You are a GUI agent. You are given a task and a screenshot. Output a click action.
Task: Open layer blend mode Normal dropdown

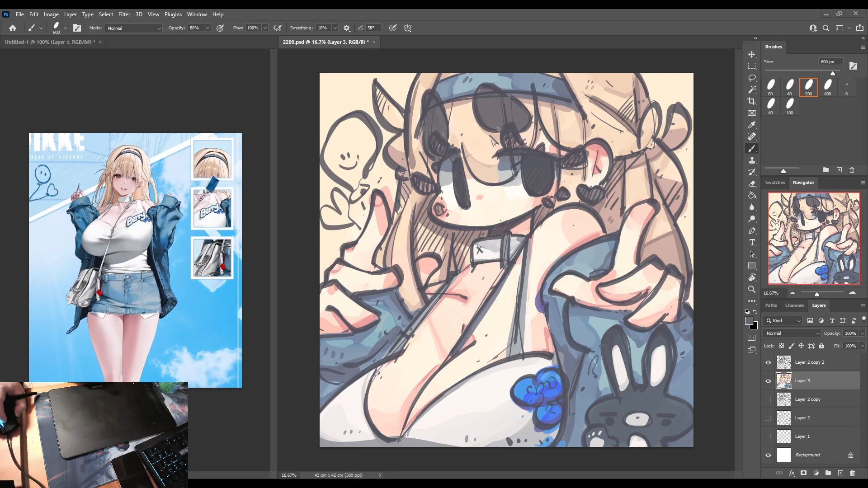pyautogui.click(x=792, y=333)
